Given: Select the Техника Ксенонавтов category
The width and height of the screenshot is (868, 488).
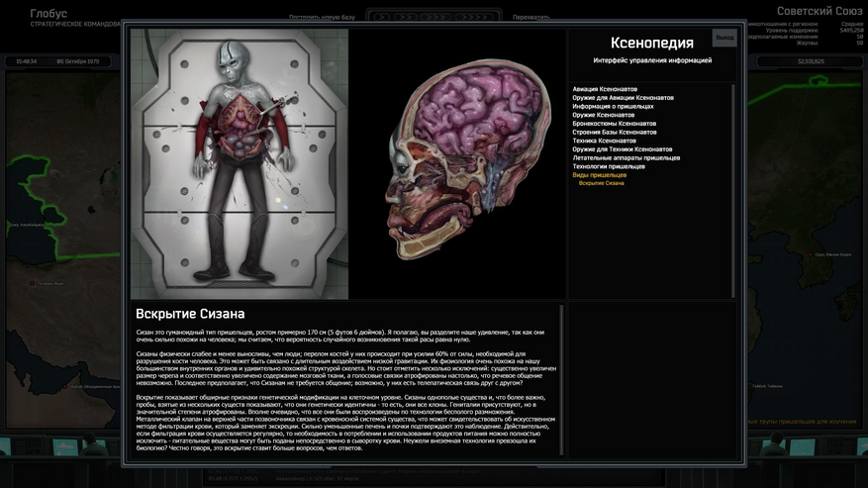Looking at the screenshot, I should tap(604, 141).
